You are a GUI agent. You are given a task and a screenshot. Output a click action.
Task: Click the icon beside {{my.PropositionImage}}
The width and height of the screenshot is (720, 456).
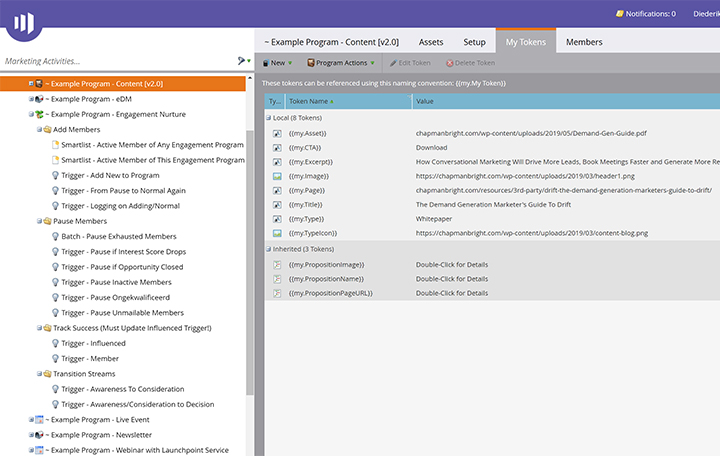tap(277, 265)
